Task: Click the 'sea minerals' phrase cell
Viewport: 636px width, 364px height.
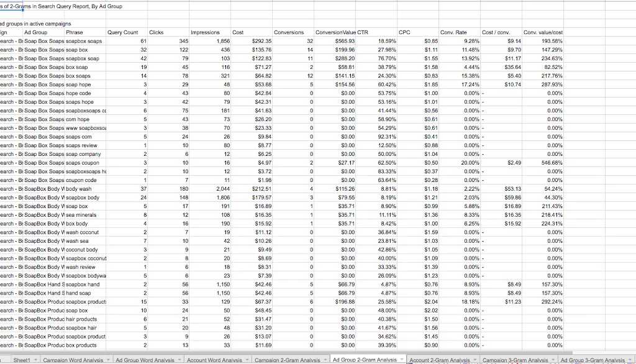Action: [x=85, y=215]
